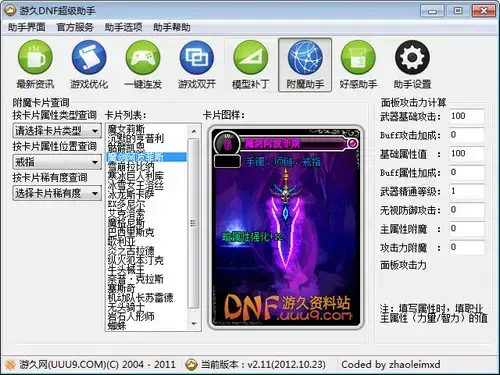Select 无头骑士 in the card list

point(126,306)
